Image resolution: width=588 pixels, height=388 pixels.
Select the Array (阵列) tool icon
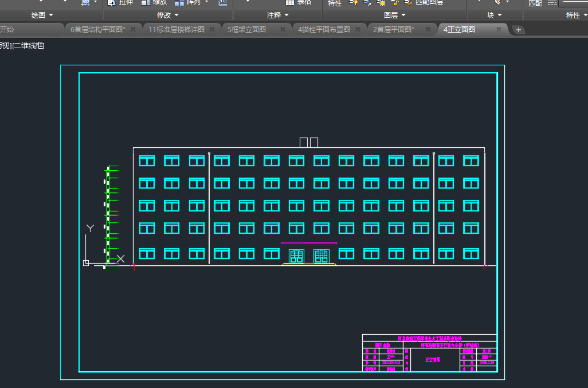(x=179, y=2)
